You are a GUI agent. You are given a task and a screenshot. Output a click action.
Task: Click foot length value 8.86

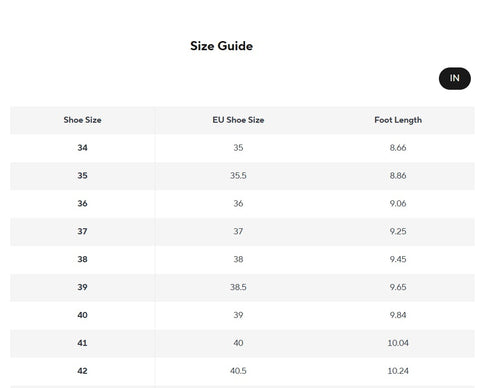[x=398, y=176]
